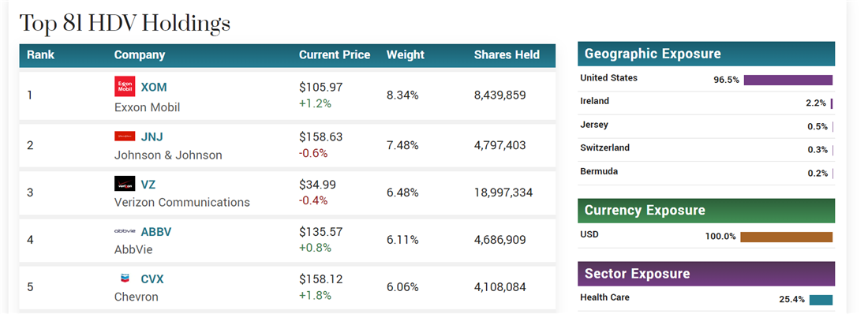Click the $135.57 price value
868x314 pixels.
tap(321, 231)
